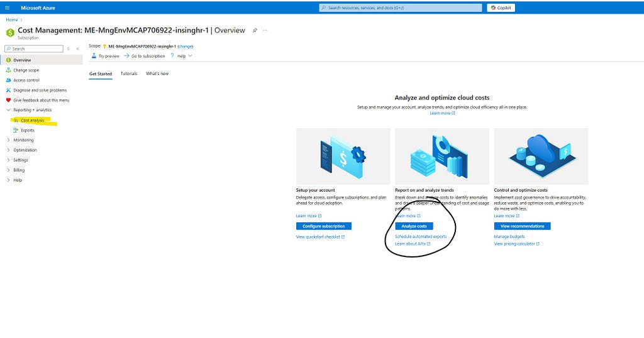The image size is (644, 338).
Task: Click the Analyze costs button
Action: point(414,226)
